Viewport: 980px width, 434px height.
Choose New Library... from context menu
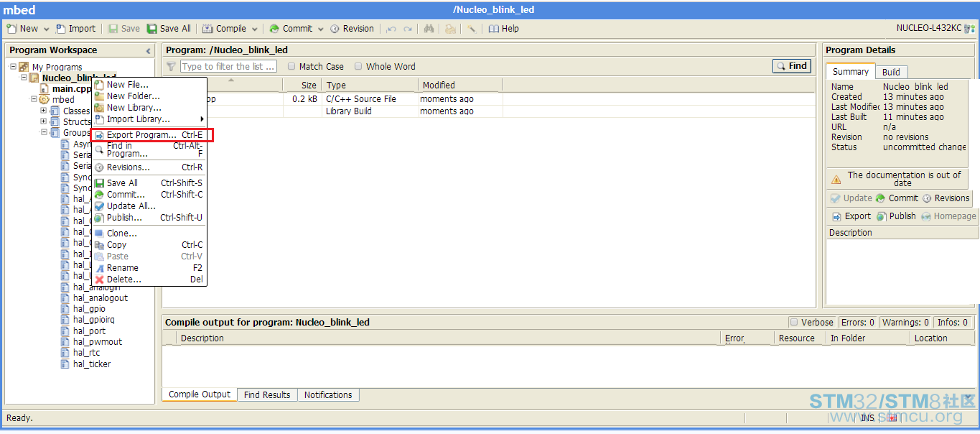point(149,108)
